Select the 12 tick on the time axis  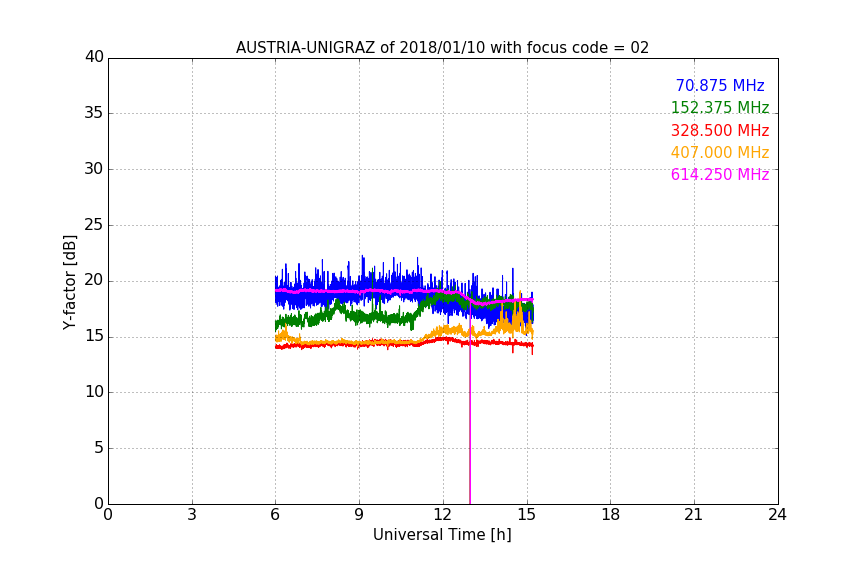pos(443,515)
